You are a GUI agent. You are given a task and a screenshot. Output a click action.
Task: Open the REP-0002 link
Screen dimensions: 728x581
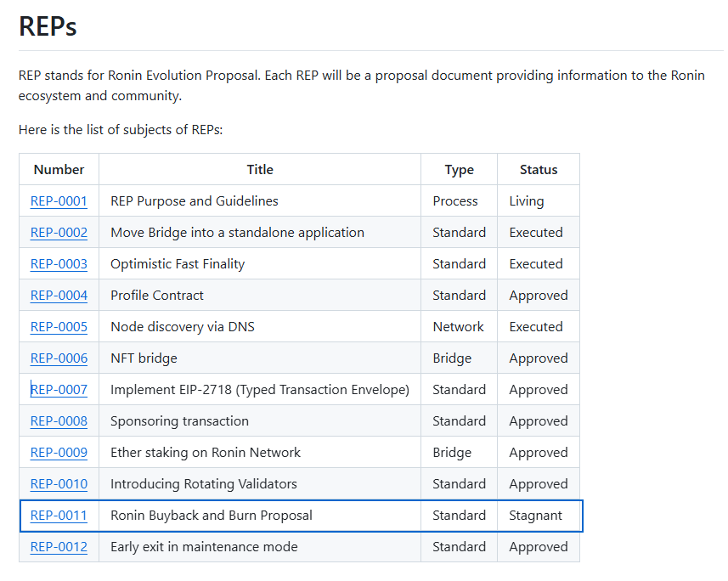tap(59, 232)
